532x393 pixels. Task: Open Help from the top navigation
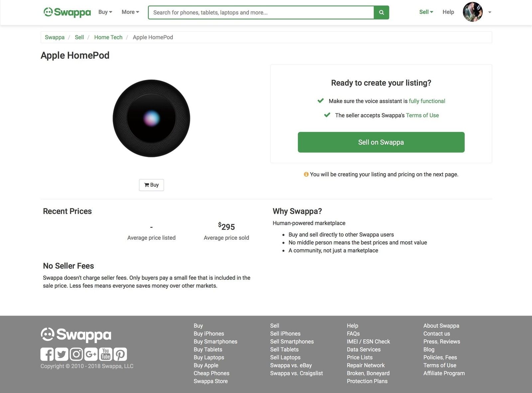pyautogui.click(x=448, y=12)
